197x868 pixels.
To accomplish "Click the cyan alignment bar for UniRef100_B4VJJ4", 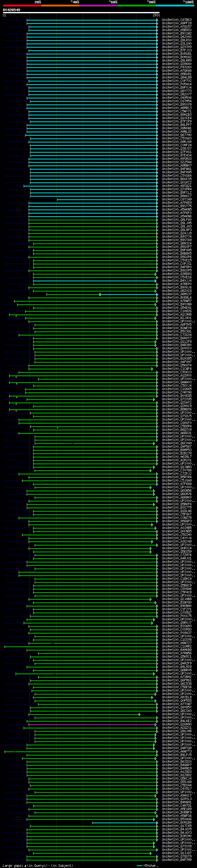I will pos(94,281).
